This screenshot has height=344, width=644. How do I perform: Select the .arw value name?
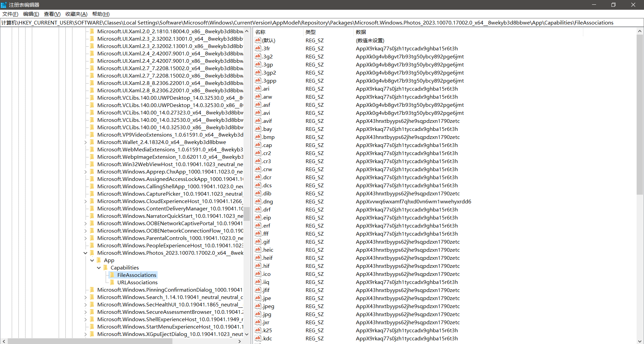(x=267, y=97)
